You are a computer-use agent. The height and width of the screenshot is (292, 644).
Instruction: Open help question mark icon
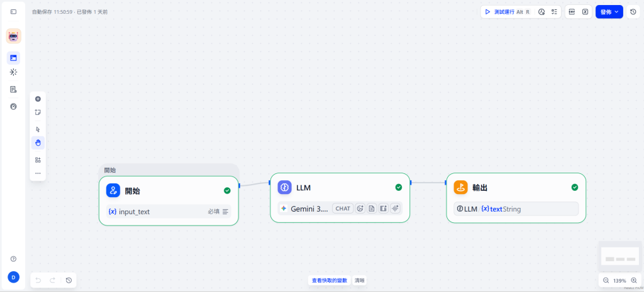[14, 259]
